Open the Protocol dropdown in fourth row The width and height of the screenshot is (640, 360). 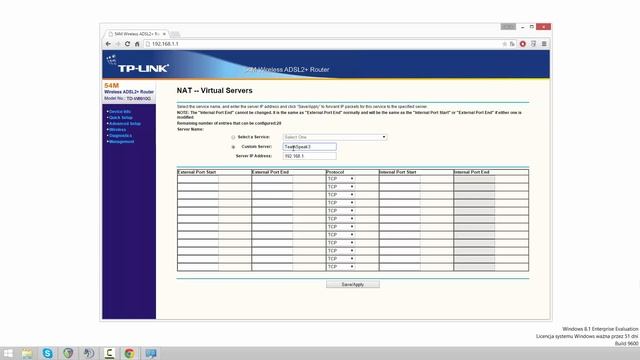pyautogui.click(x=340, y=203)
